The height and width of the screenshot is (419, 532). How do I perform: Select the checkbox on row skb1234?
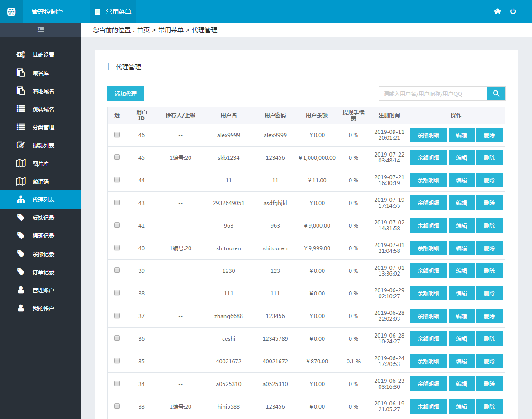pyautogui.click(x=117, y=157)
